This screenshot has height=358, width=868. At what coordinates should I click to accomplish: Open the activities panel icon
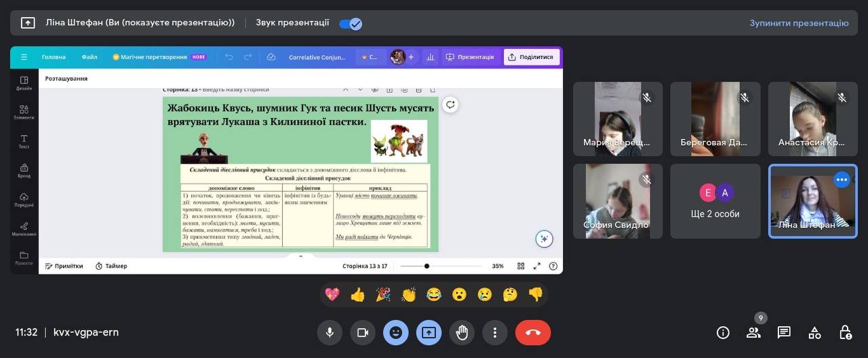click(814, 332)
